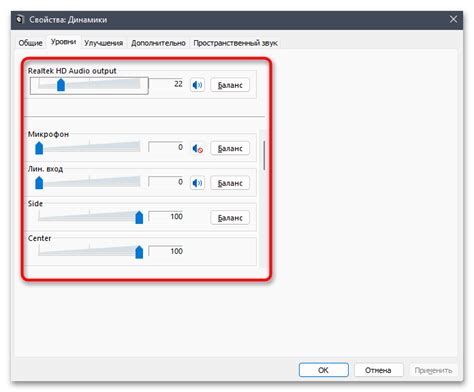Mute the Лин. вход speaker icon
Viewport: 474px width, 392px height.
tap(197, 183)
